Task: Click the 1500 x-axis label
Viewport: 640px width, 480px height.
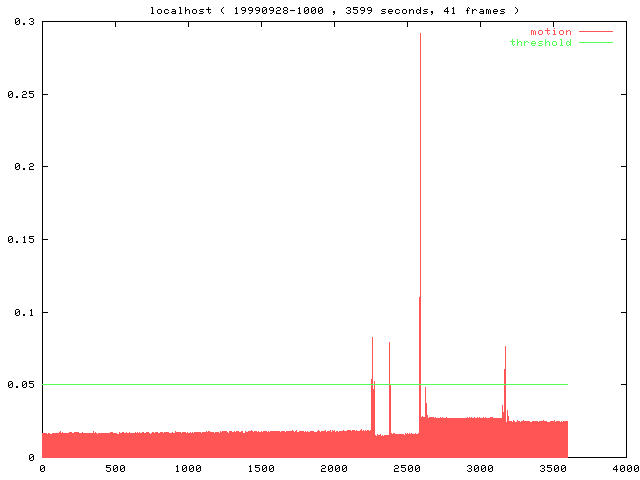Action: [x=261, y=468]
